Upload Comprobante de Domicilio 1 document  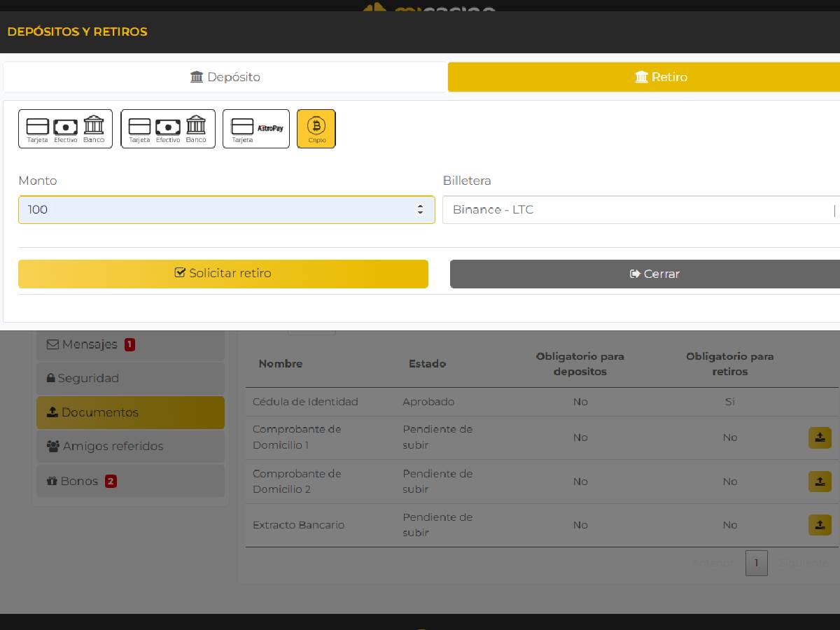tap(820, 437)
